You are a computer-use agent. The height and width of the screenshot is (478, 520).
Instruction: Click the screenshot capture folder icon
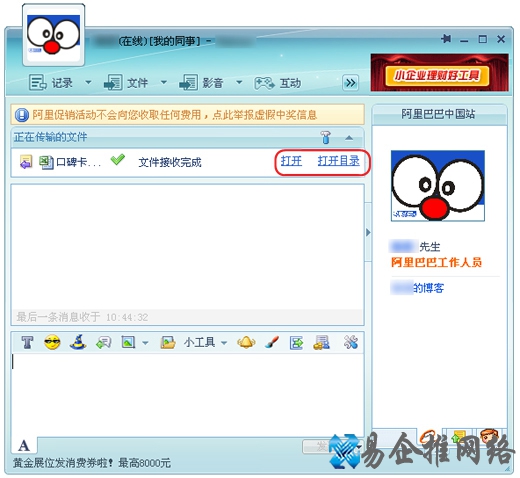pos(168,342)
